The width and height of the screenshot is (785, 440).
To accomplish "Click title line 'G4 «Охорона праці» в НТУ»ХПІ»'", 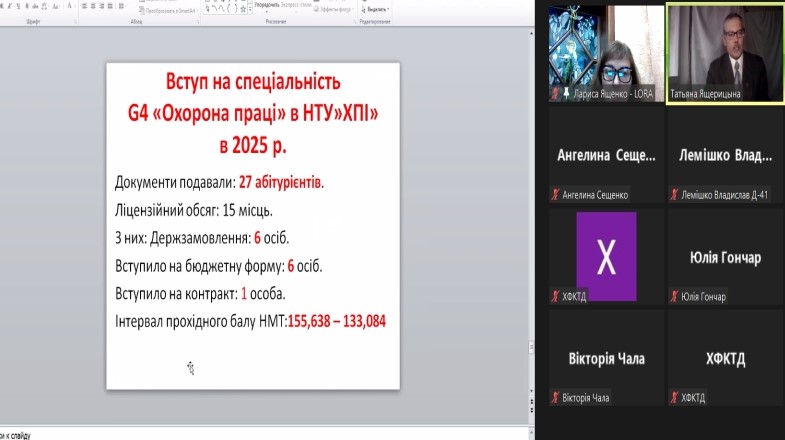I will pyautogui.click(x=253, y=113).
